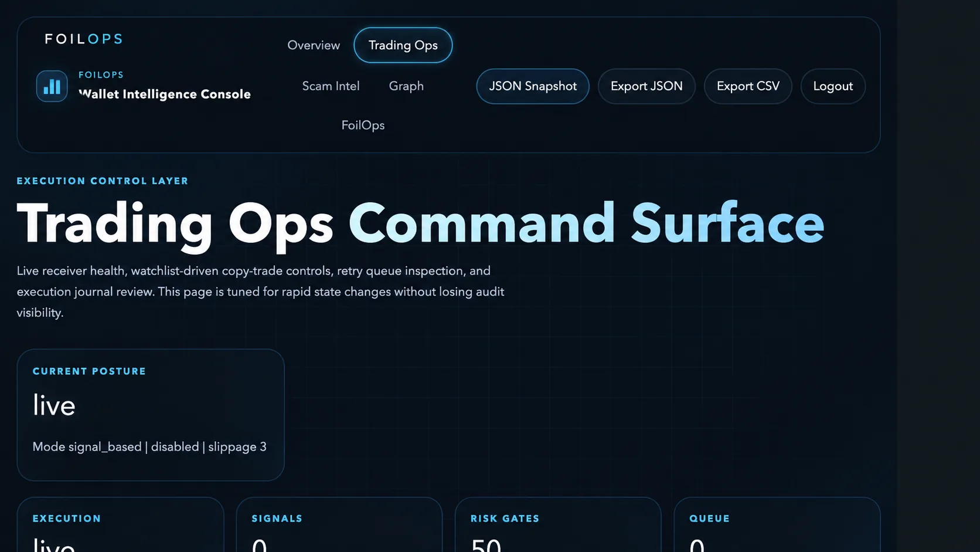Click 'EXECUTION CONTROL LAYER' label
This screenshot has height=552, width=980.
pyautogui.click(x=103, y=181)
